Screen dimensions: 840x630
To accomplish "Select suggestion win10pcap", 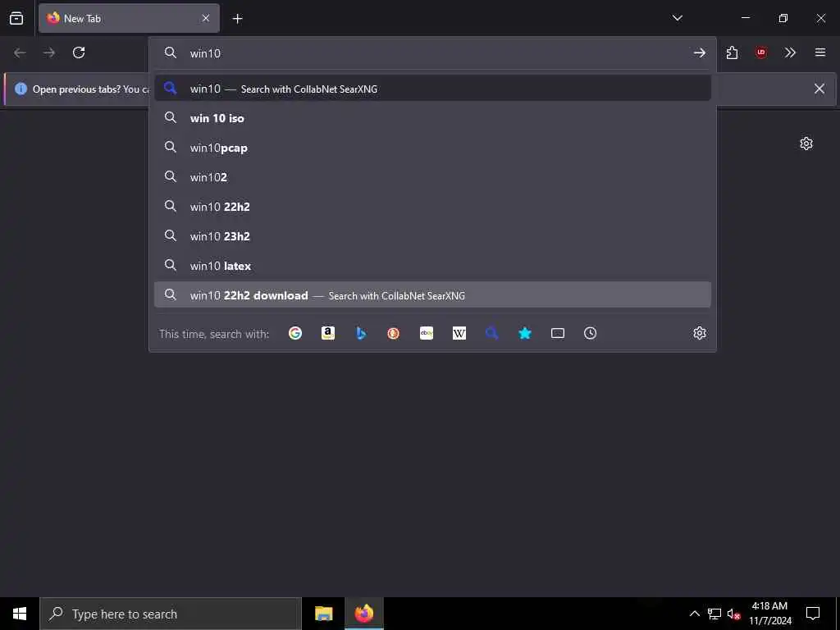I will click(433, 148).
